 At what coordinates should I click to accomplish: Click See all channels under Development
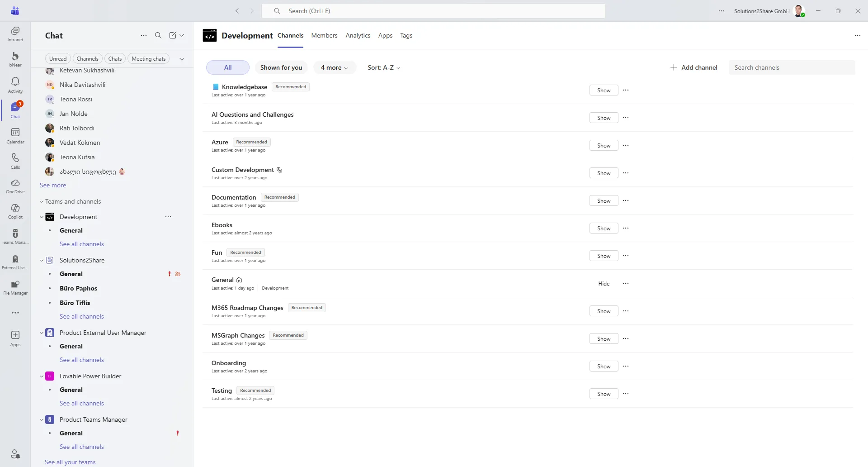[x=82, y=244]
